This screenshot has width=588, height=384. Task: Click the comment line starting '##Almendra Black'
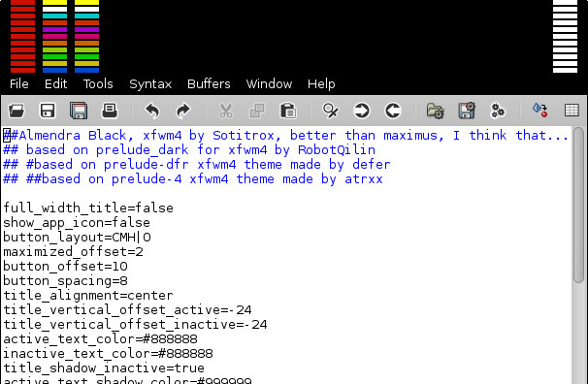click(x=285, y=135)
